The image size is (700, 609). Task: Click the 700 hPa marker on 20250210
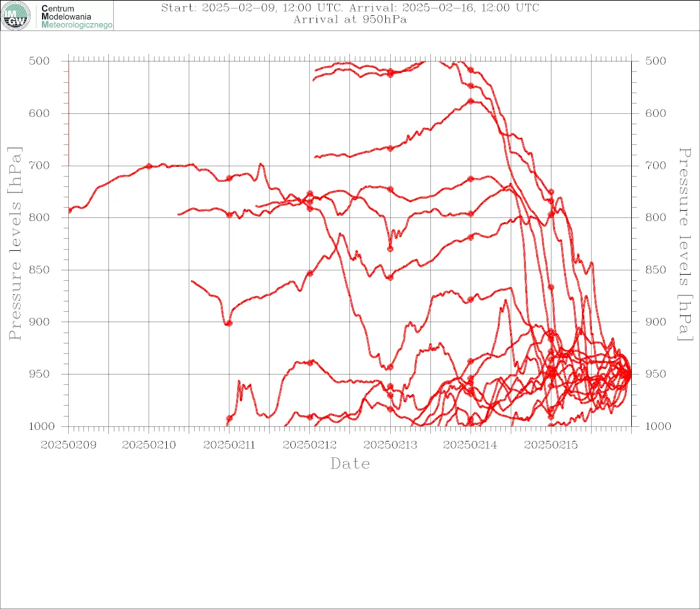coord(149,166)
